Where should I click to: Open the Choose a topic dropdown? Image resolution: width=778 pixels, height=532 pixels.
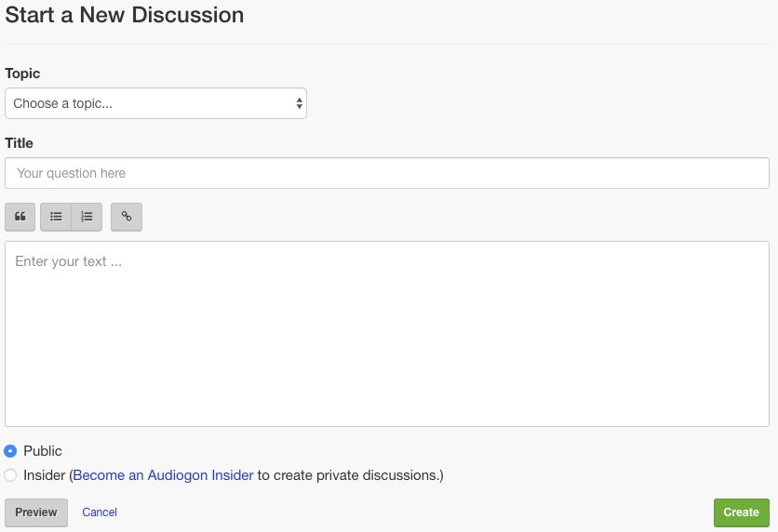tap(155, 103)
